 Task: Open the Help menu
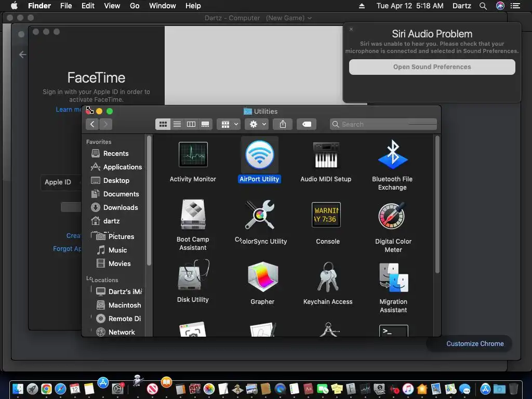(193, 6)
